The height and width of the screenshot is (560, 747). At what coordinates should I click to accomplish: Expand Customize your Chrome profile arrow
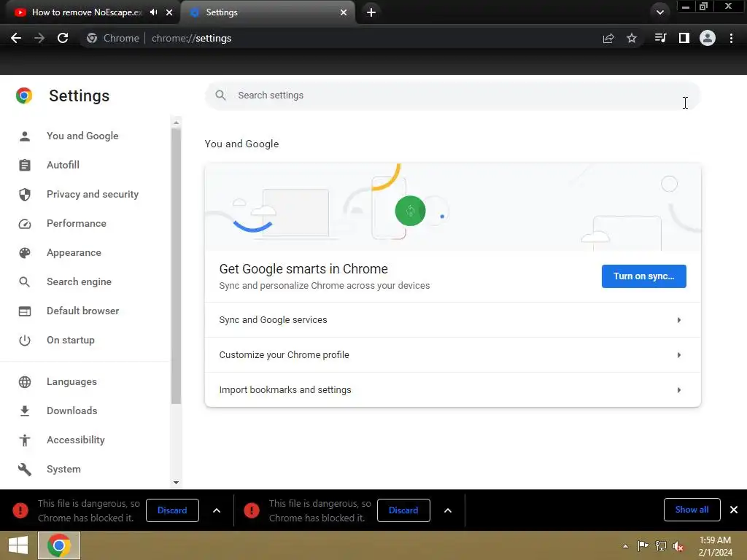pyautogui.click(x=679, y=355)
